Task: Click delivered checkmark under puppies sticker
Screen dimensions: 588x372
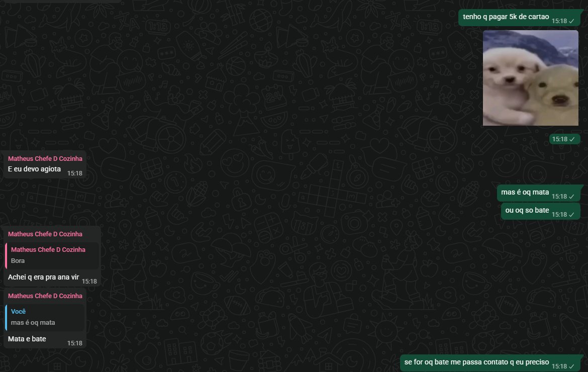Action: point(572,140)
